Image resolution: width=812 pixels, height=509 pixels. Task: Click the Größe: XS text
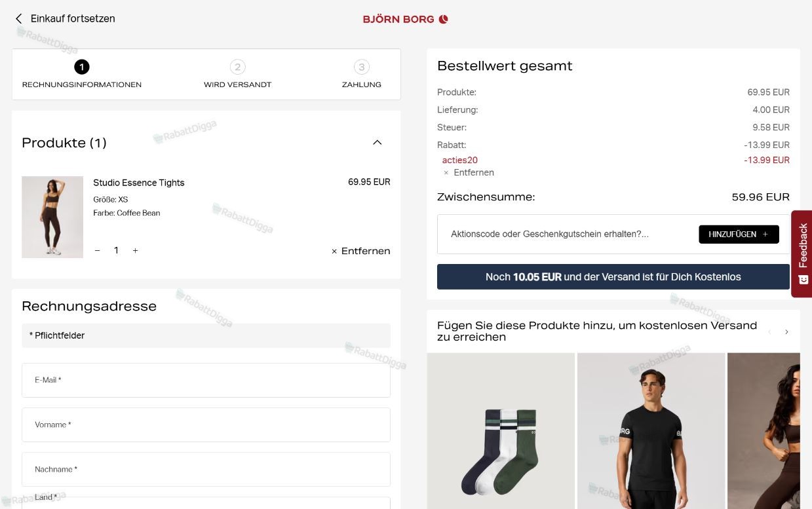coord(111,200)
